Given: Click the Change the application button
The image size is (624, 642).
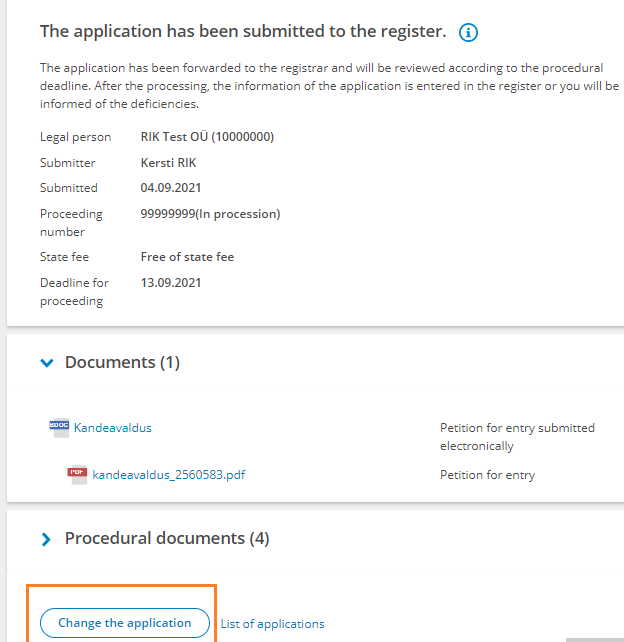Looking at the screenshot, I should click(125, 623).
